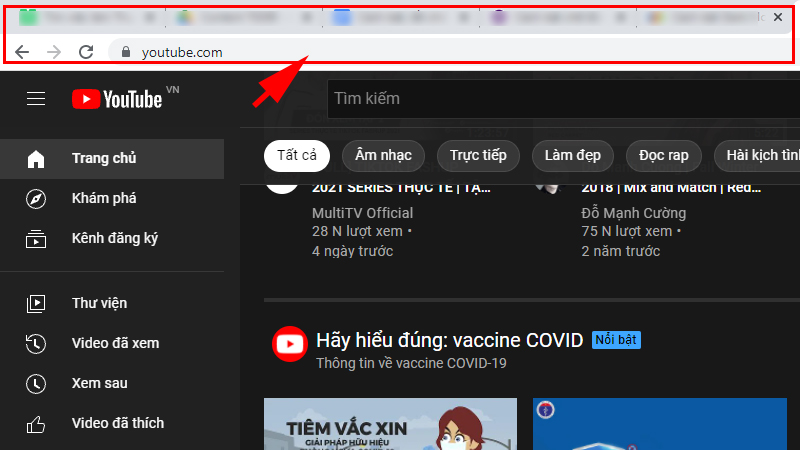The width and height of the screenshot is (800, 450).
Task: Open Trang chủ in the sidebar
Action: click(112, 159)
